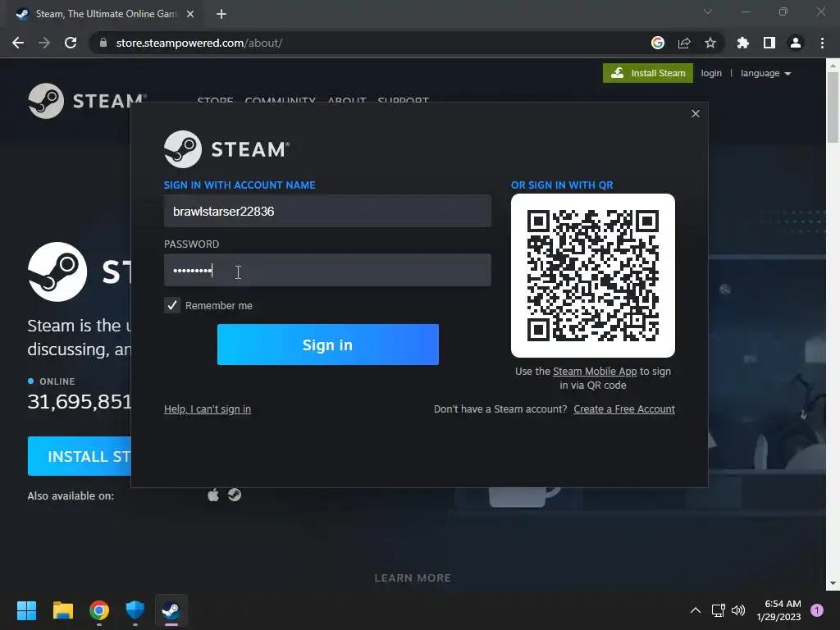
Task: Open the language dropdown
Action: [766, 73]
